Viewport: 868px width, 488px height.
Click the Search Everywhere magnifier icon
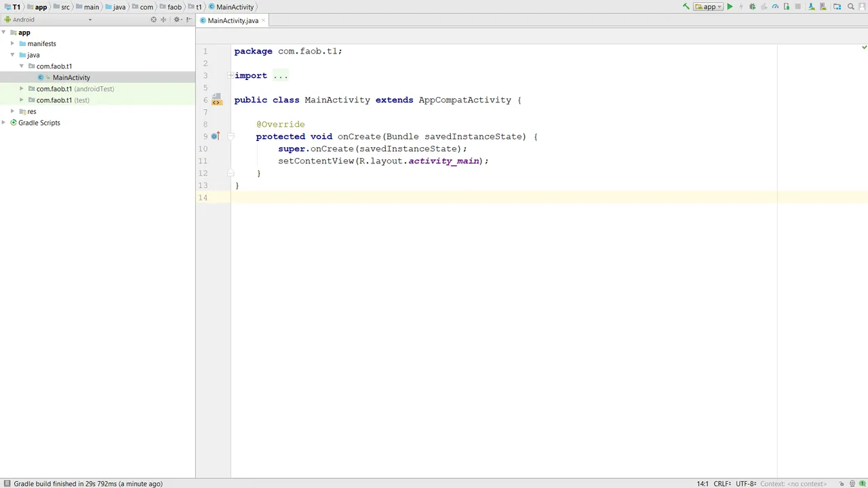coord(851,7)
